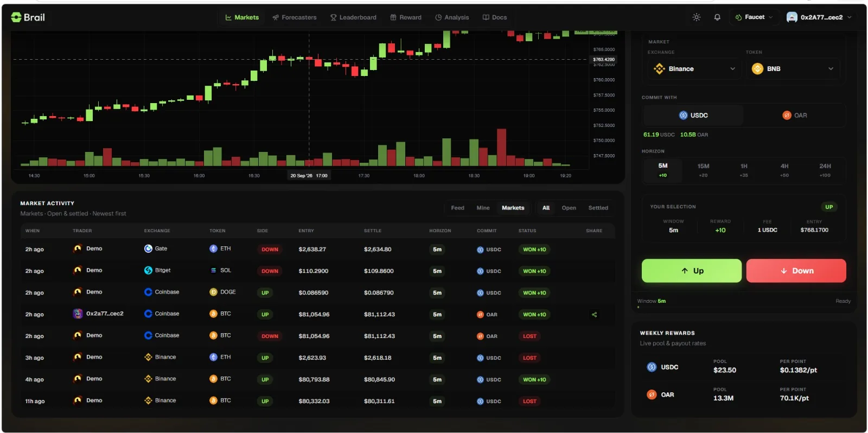Click the USDC icon in Weekly Rewards
Screen dimensions: 868x433
tap(652, 367)
